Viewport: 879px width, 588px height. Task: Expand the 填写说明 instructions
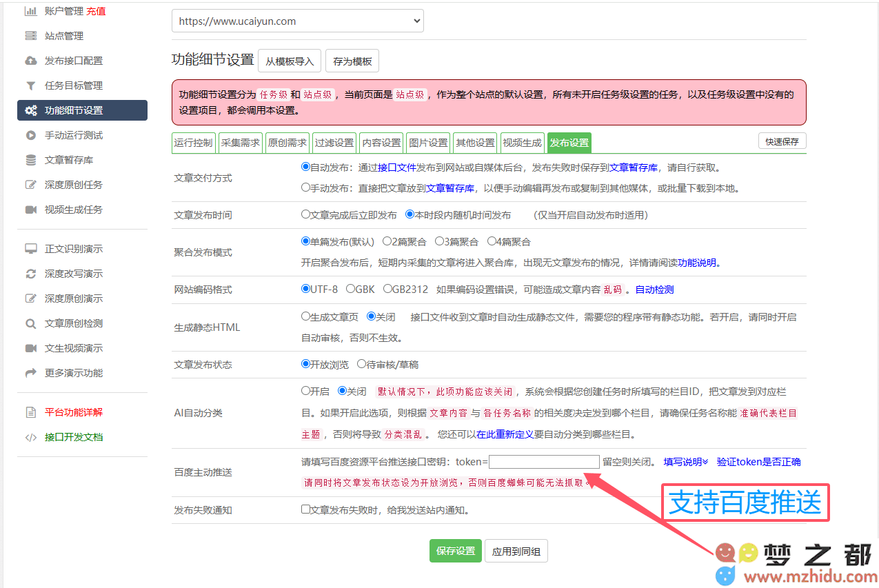(686, 462)
